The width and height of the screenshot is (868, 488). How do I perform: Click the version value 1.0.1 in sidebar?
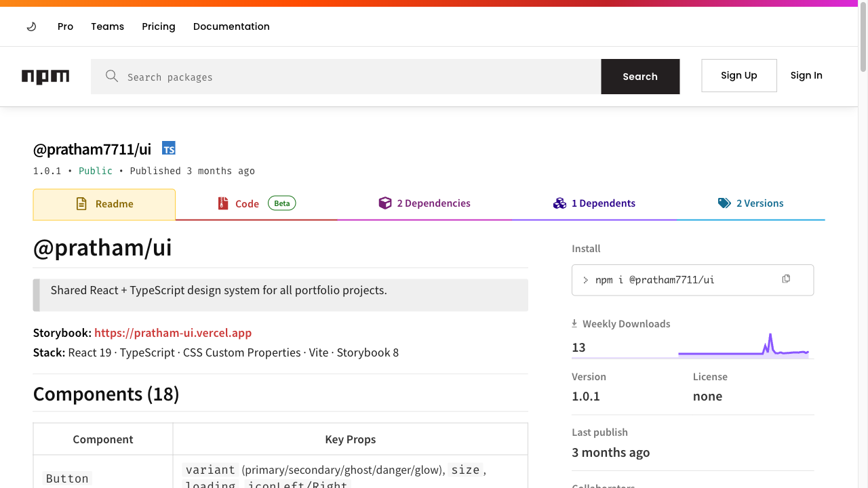point(586,396)
